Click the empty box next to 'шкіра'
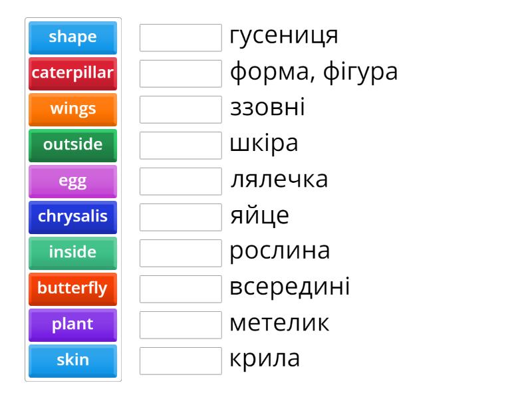The width and height of the screenshot is (532, 399). [x=181, y=146]
